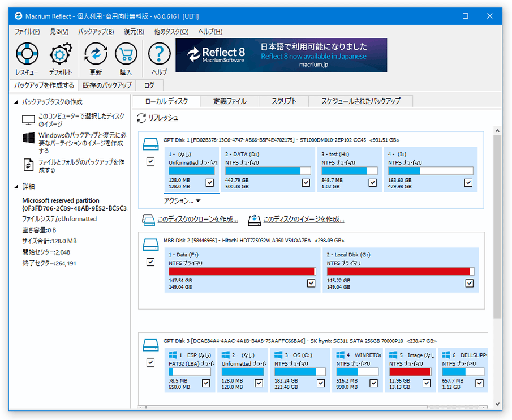Click the clone this disk link
The width and height of the screenshot is (512, 420).
(197, 219)
